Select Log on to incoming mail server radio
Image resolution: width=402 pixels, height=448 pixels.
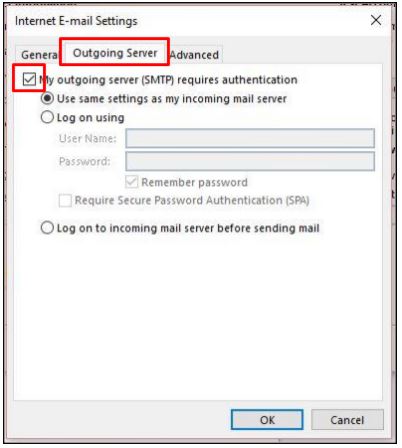(x=47, y=228)
